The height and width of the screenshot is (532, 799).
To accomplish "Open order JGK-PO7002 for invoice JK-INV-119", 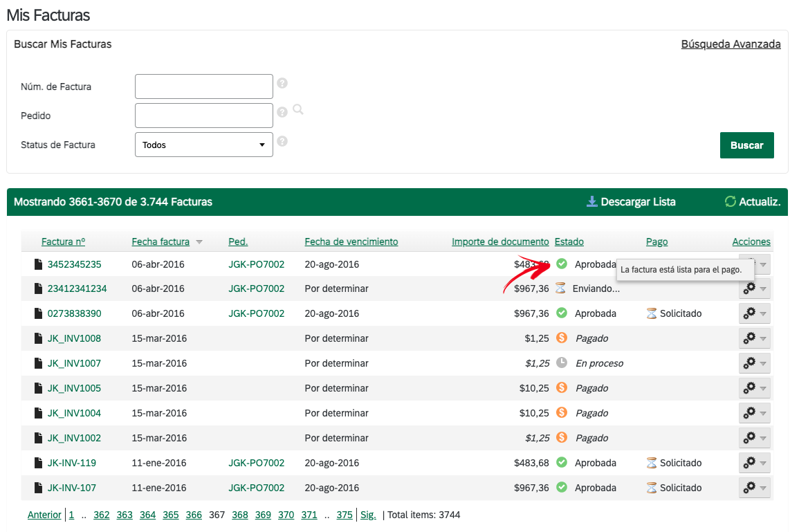I will tap(257, 463).
